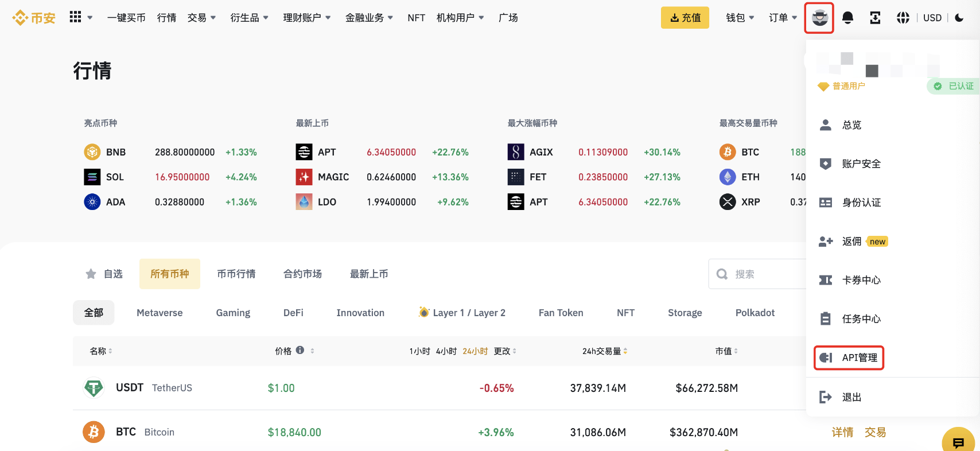Click the APT icon under 最新上币
This screenshot has height=451, width=980.
[304, 152]
